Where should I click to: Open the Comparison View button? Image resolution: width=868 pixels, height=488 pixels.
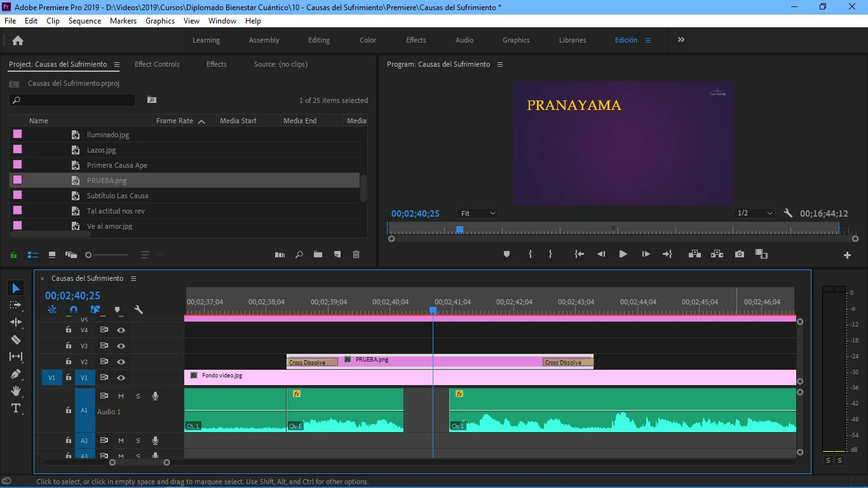pyautogui.click(x=761, y=254)
